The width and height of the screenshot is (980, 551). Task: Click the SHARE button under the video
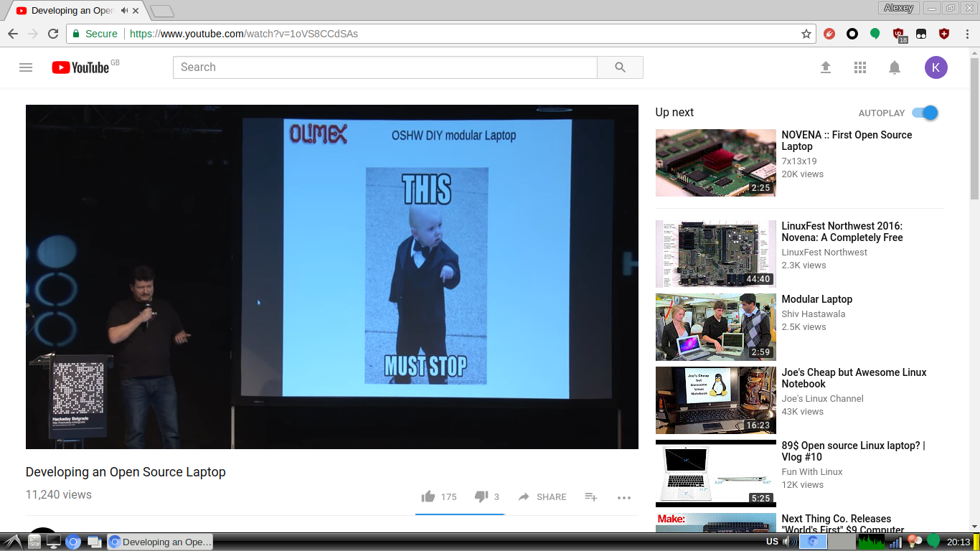[x=542, y=496]
